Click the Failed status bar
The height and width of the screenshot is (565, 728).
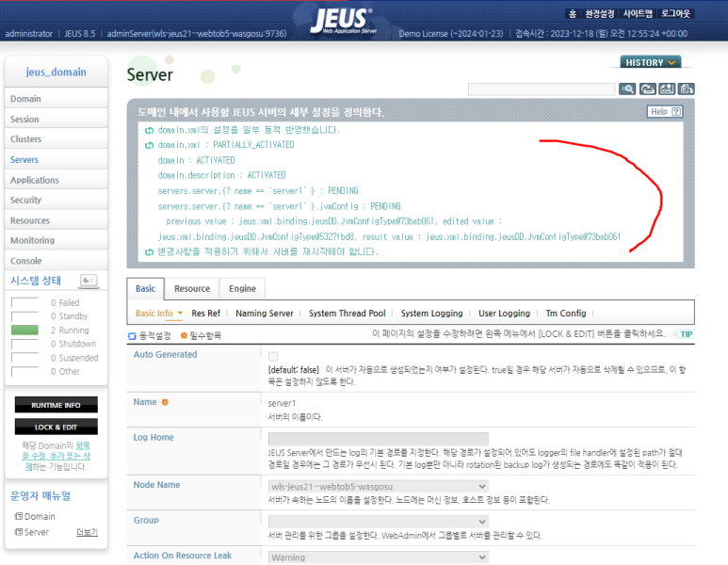click(x=25, y=302)
